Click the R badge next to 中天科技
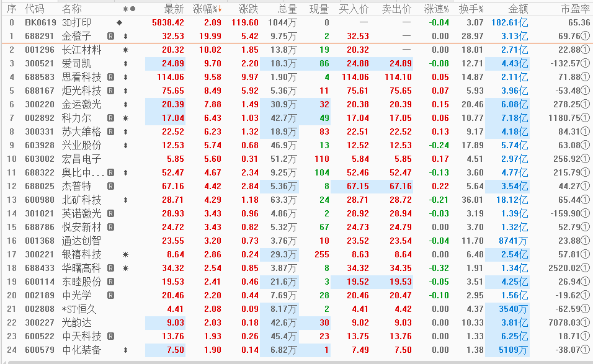Image resolution: width=593 pixels, height=364 pixels. 110,336
